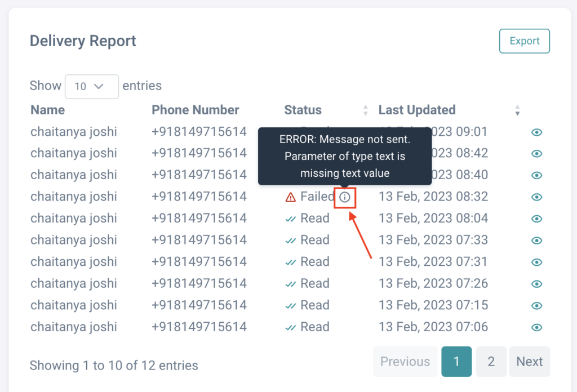Image resolution: width=577 pixels, height=392 pixels.
Task: View message details for the 08:42 row
Action: (536, 153)
